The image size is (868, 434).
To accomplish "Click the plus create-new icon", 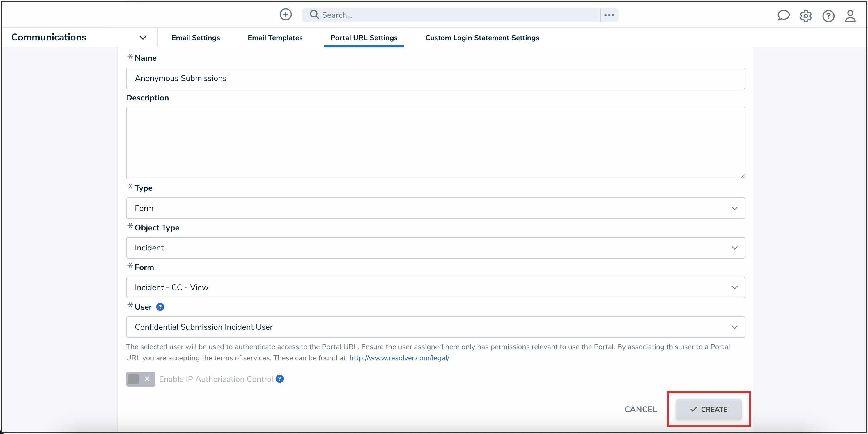I will [285, 15].
